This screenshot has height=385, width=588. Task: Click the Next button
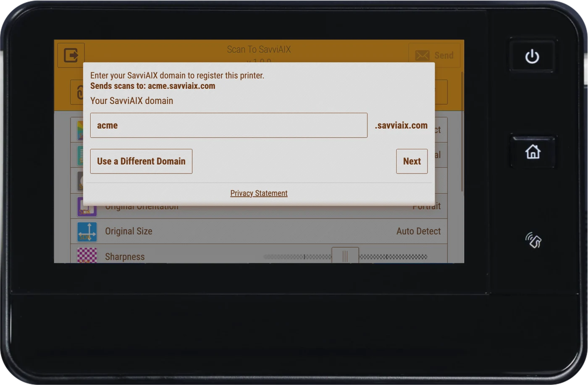tap(412, 161)
